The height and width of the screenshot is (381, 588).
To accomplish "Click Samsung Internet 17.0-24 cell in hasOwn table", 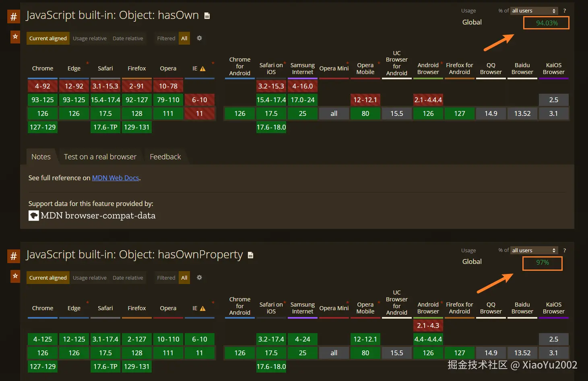I will tap(303, 100).
